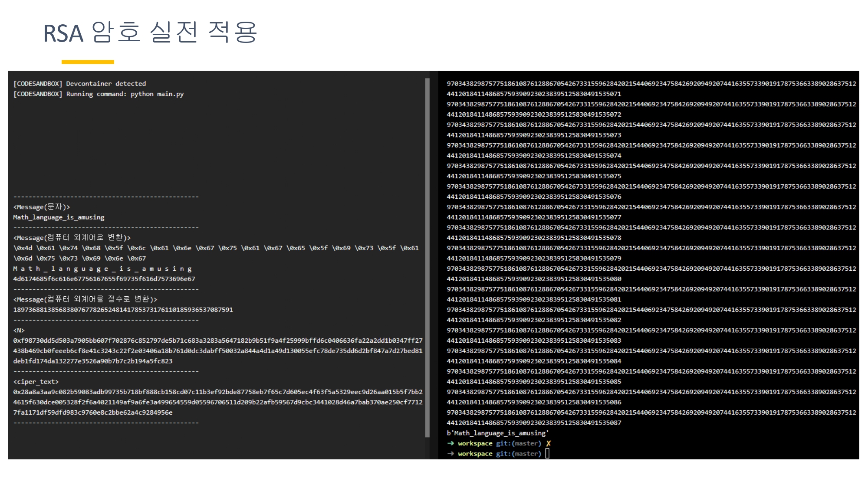The image size is (868, 488).
Task: Click the slide title RSA 암호 실전 적용
Action: 150,33
